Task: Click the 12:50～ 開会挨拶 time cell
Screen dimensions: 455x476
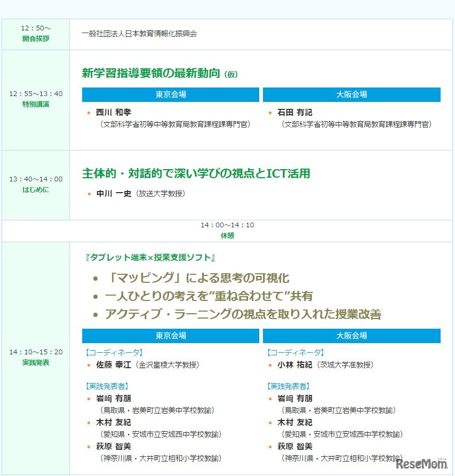Action: point(36,34)
